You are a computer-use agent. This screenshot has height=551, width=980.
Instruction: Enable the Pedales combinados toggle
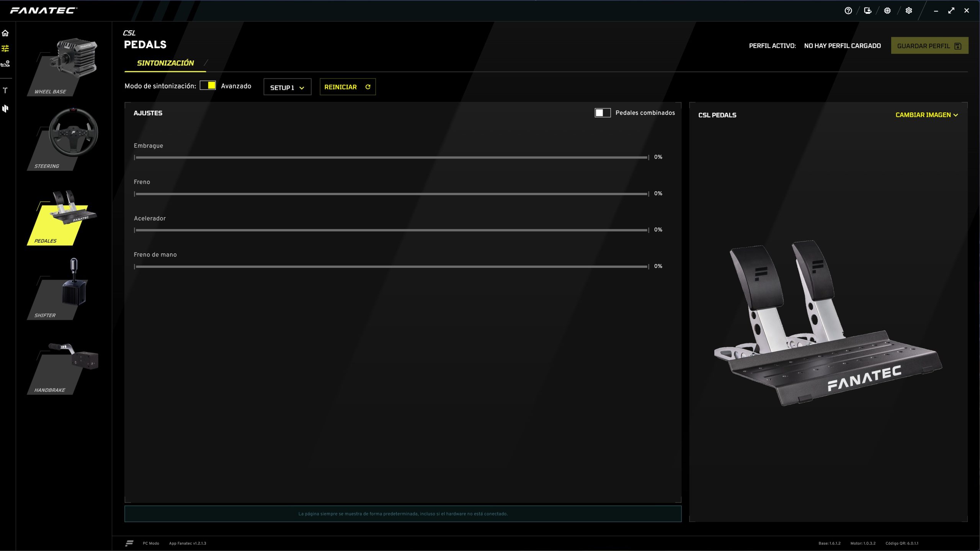(602, 112)
